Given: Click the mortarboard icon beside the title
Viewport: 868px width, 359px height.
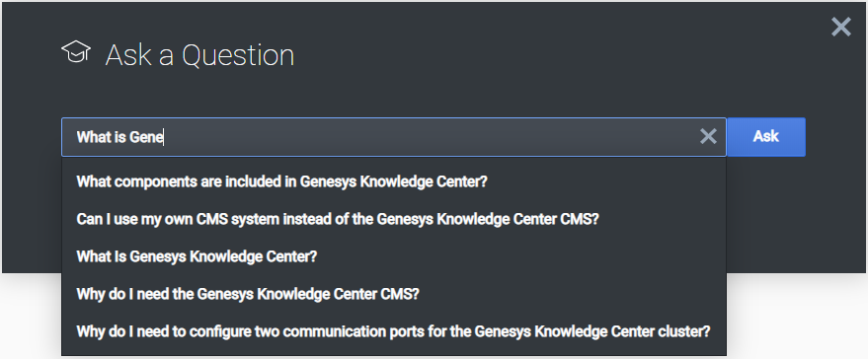Looking at the screenshot, I should [76, 51].
